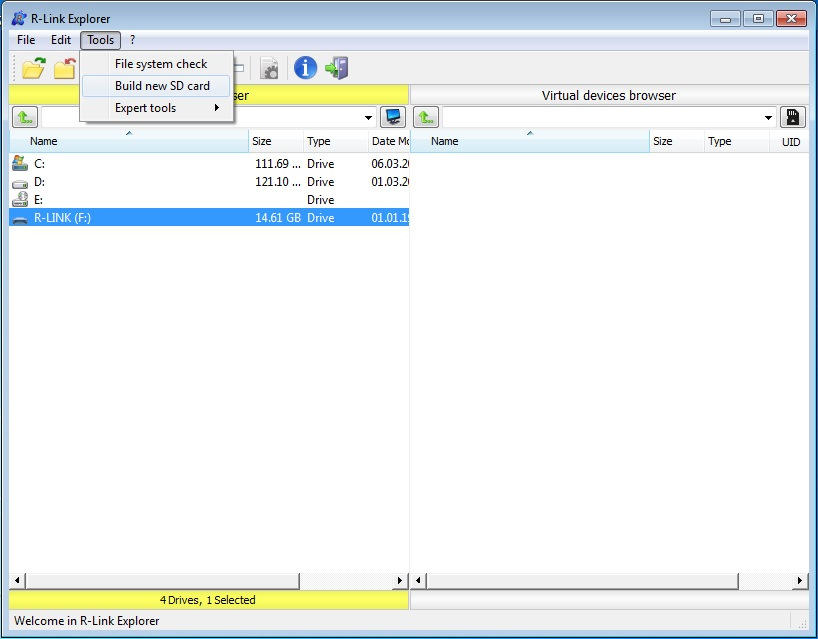This screenshot has width=818, height=639.
Task: Click the document with gear settings icon
Action: [269, 68]
